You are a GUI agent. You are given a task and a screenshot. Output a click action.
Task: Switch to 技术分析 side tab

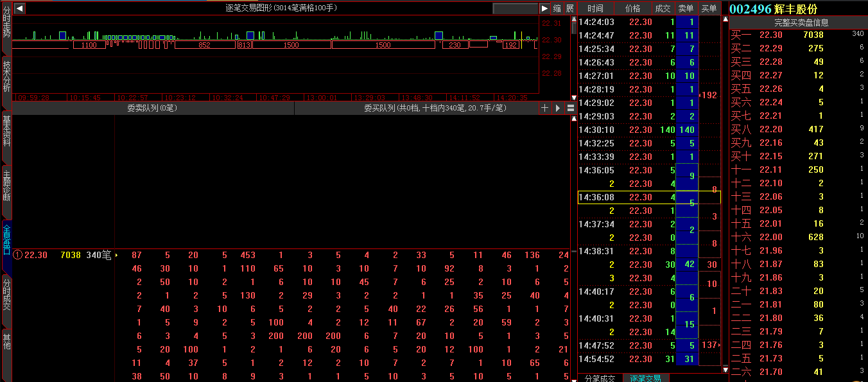(6, 76)
